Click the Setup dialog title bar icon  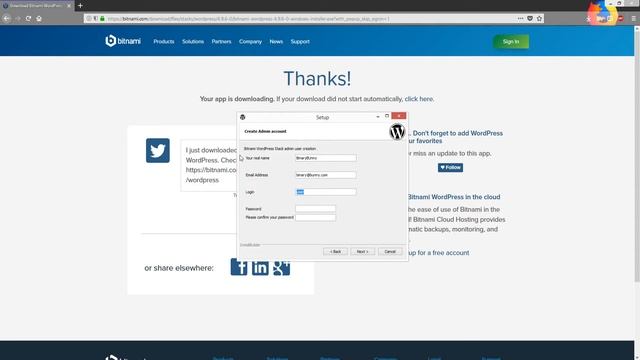point(242,117)
